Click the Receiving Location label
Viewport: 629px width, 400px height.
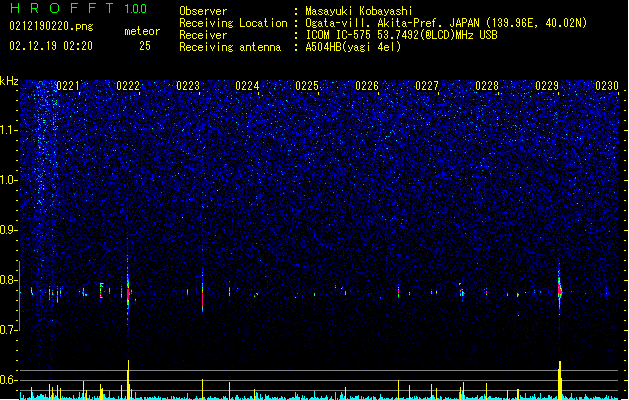[x=233, y=23]
